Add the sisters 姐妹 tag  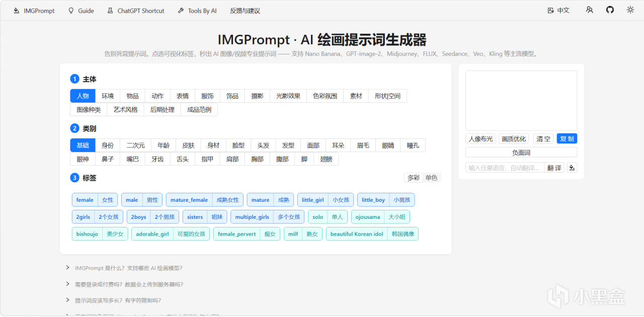click(x=205, y=217)
